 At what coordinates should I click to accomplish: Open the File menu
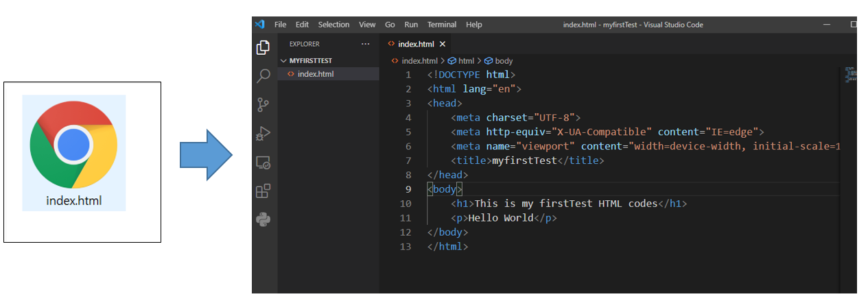(x=280, y=25)
